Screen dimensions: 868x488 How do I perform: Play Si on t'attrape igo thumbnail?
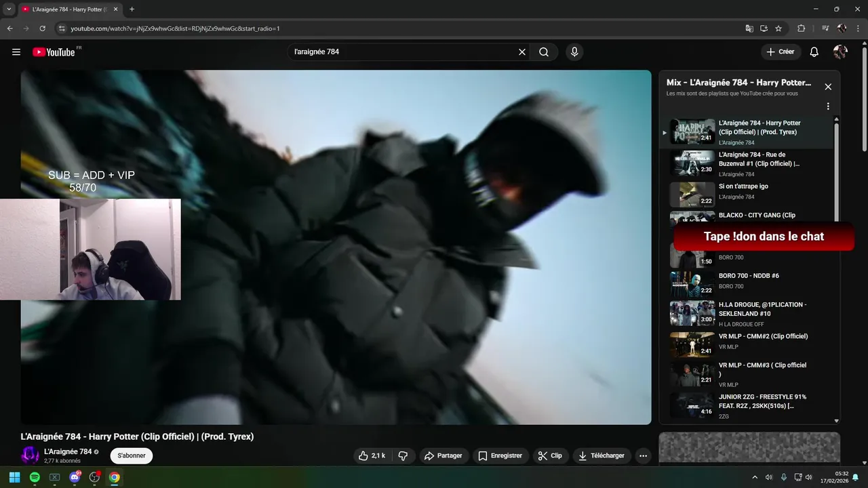point(692,195)
